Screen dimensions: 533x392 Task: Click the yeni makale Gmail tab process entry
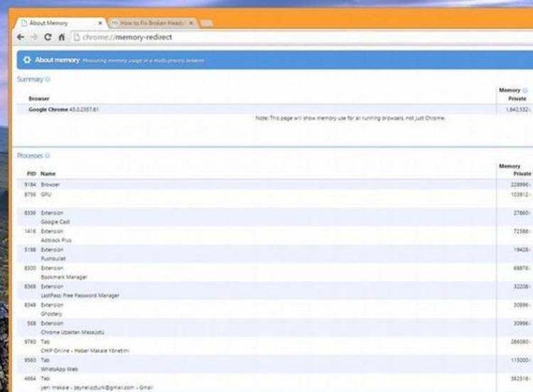pos(97,388)
